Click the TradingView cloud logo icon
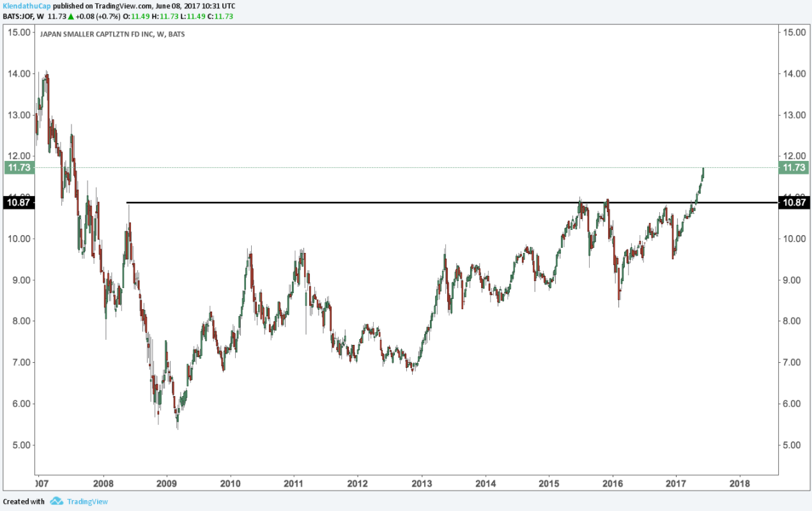The image size is (812, 511). click(56, 501)
